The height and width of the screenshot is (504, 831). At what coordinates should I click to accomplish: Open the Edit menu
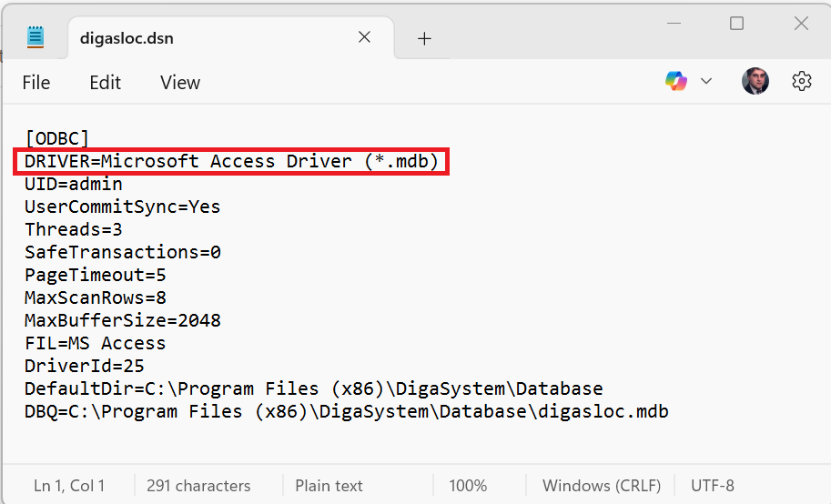[105, 83]
